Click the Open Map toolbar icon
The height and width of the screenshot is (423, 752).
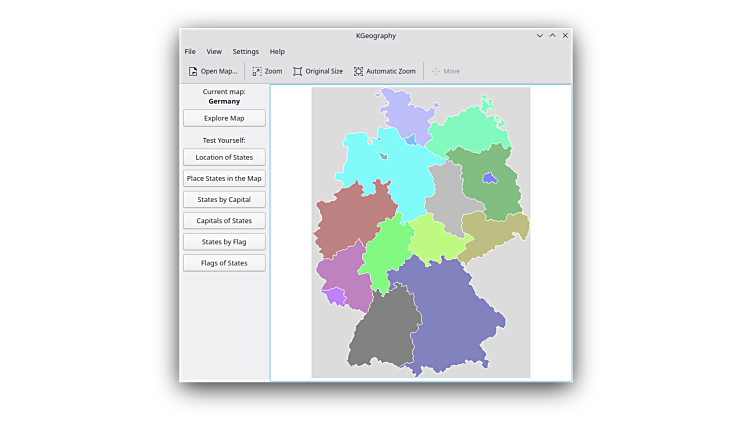pyautogui.click(x=193, y=72)
